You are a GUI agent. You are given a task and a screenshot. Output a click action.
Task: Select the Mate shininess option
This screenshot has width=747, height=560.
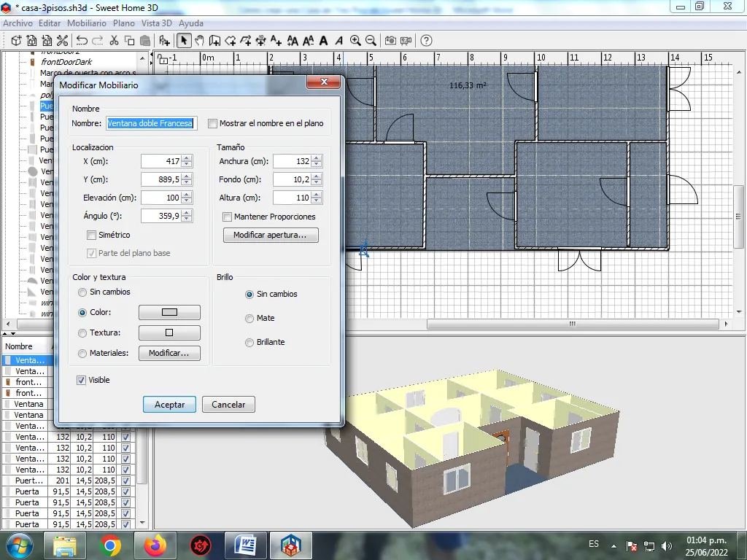[249, 319]
